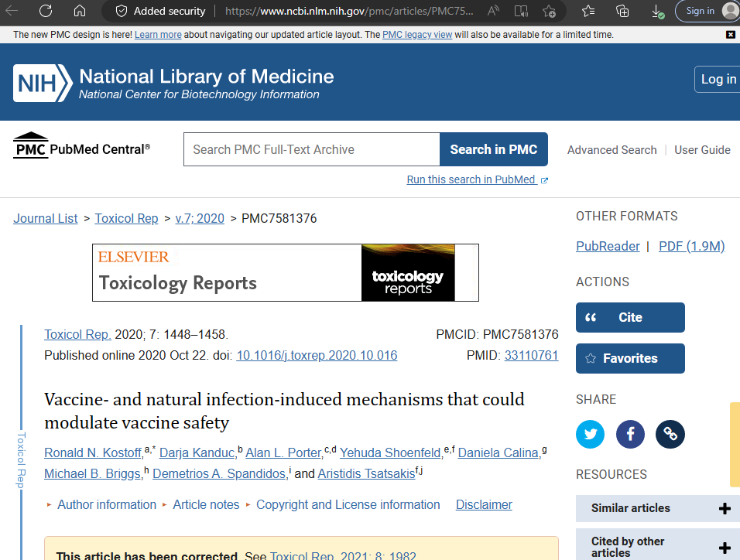Open Advanced Search
The width and height of the screenshot is (740, 560).
pos(612,150)
